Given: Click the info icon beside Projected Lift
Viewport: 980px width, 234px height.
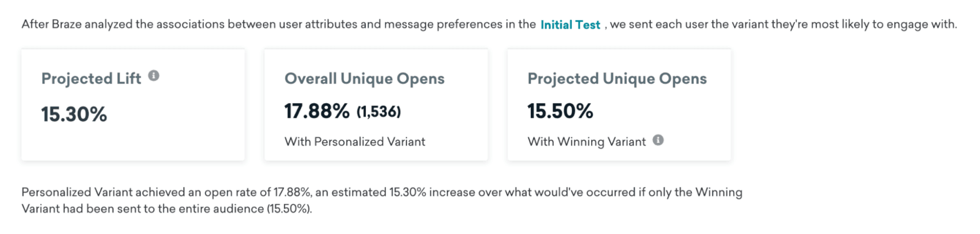Looking at the screenshot, I should click(x=154, y=76).
